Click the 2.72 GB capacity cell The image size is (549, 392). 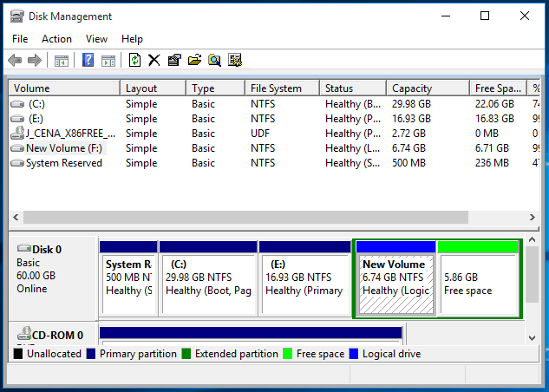[x=408, y=134]
